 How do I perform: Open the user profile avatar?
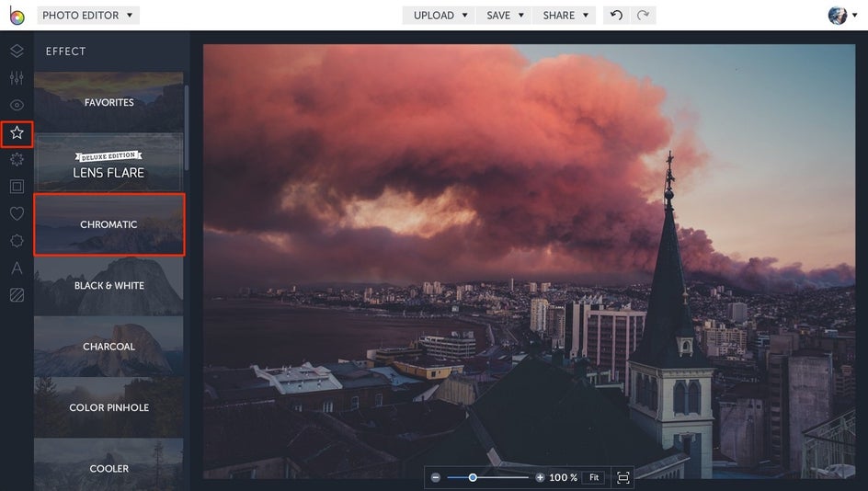[x=837, y=15]
